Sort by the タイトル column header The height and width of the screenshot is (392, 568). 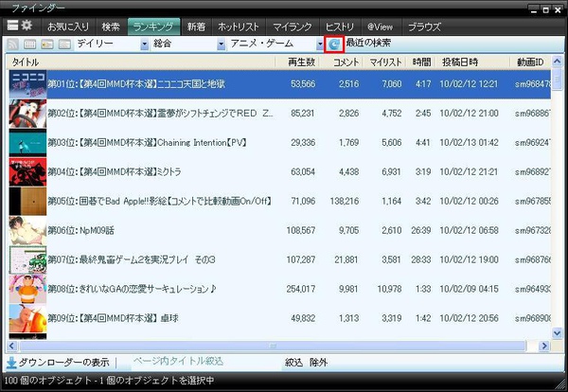point(141,62)
